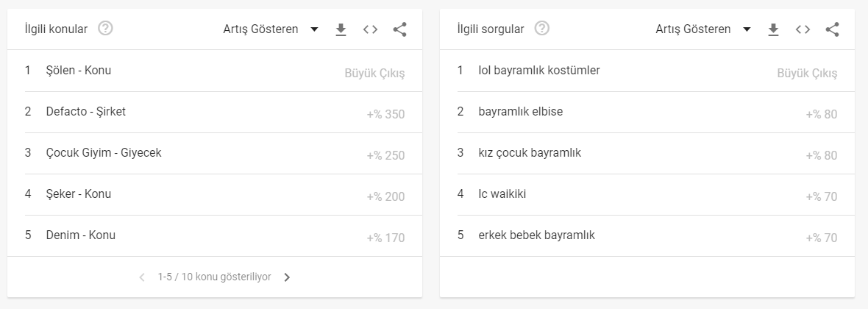
Task: Select erkek bebek bayramlık query
Action: [647, 236]
